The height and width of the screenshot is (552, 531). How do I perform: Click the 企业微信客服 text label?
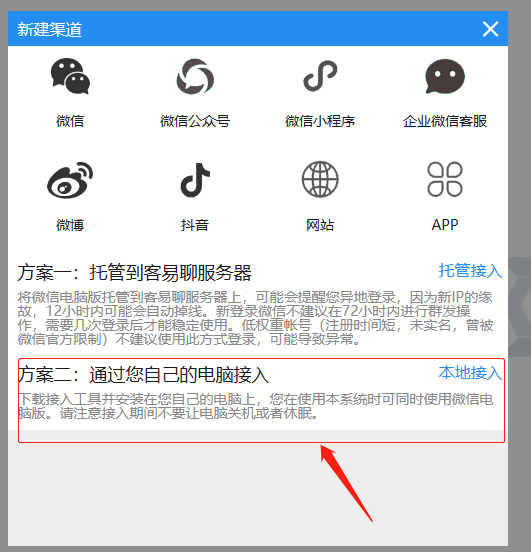445,121
